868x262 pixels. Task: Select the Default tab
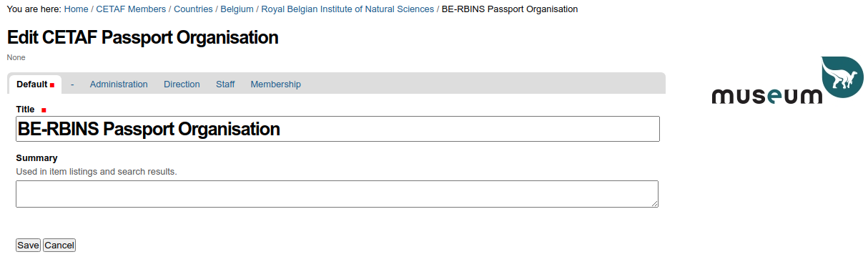coord(35,84)
